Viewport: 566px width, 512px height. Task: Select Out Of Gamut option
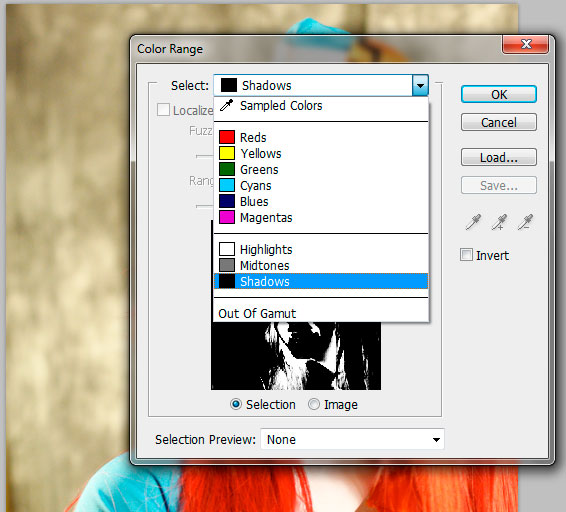pyautogui.click(x=321, y=313)
